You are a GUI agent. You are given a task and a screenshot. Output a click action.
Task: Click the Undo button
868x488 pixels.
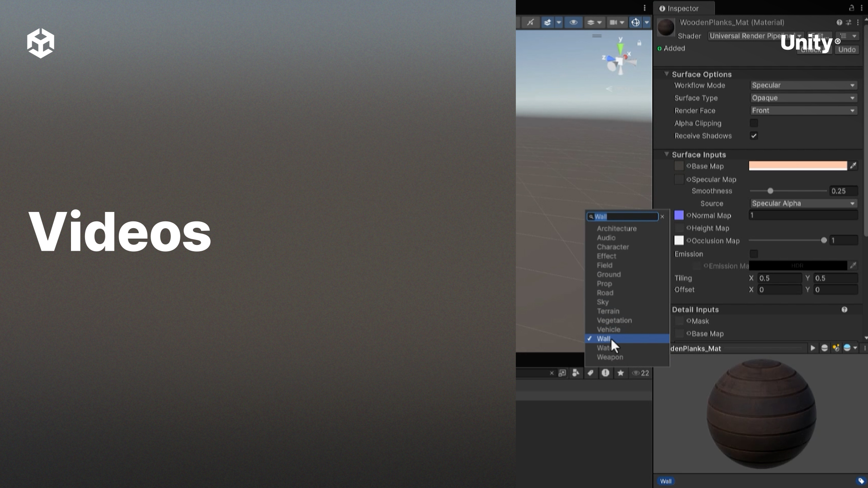(847, 50)
